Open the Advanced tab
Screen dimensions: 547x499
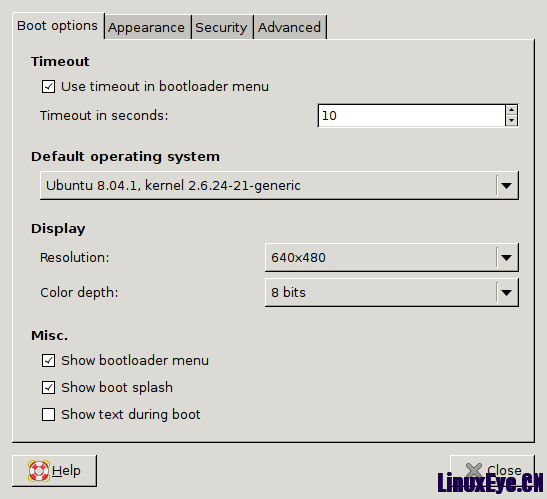tap(290, 27)
